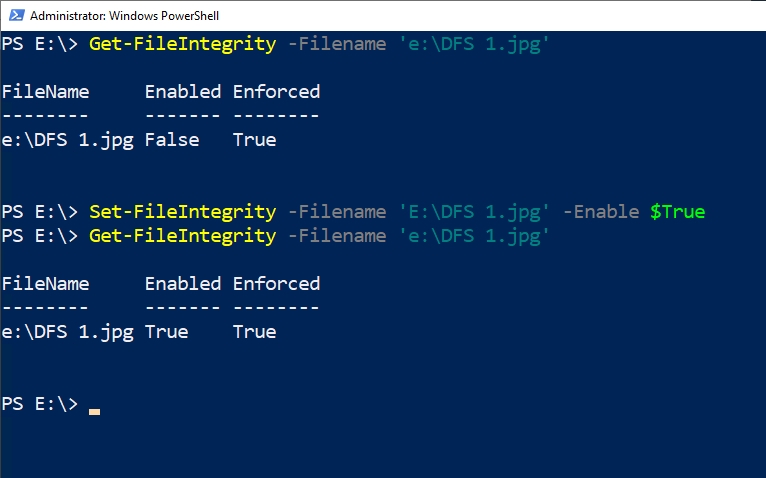Image resolution: width=766 pixels, height=478 pixels.
Task: Click the 'e:\DFS 1.jpg' file name in second output row
Action: tap(67, 332)
